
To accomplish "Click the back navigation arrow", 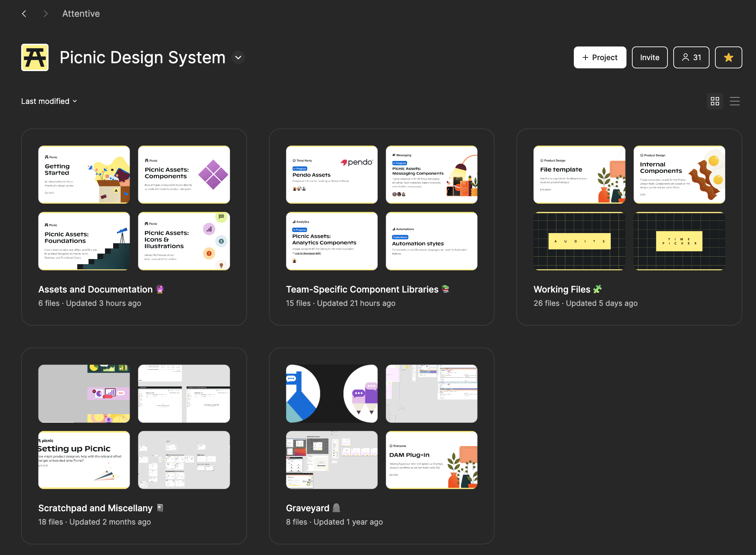I will 24,14.
